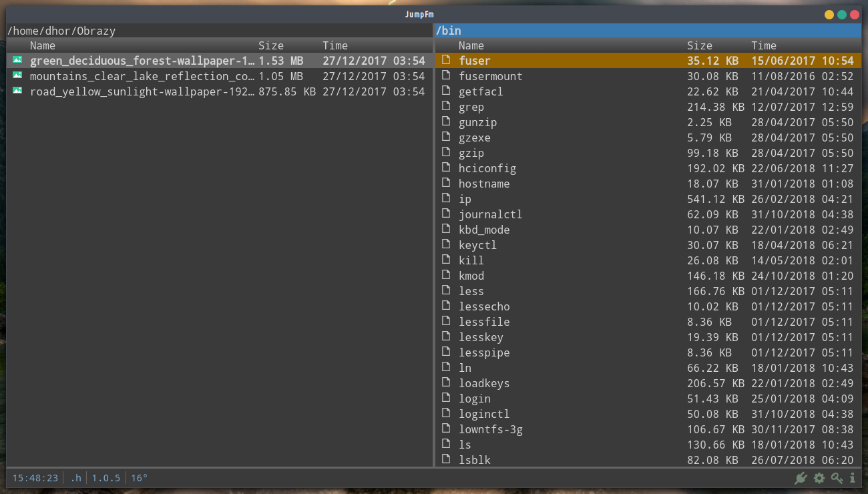Open the plugins plug icon in status bar

801,478
